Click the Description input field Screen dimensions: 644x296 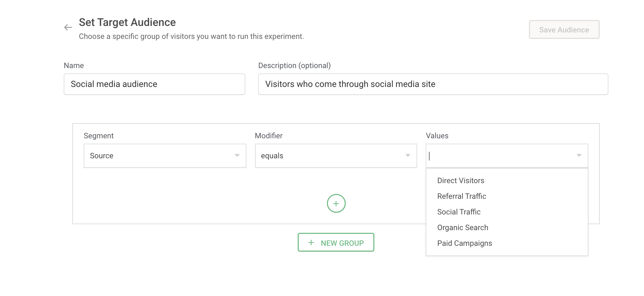point(433,84)
